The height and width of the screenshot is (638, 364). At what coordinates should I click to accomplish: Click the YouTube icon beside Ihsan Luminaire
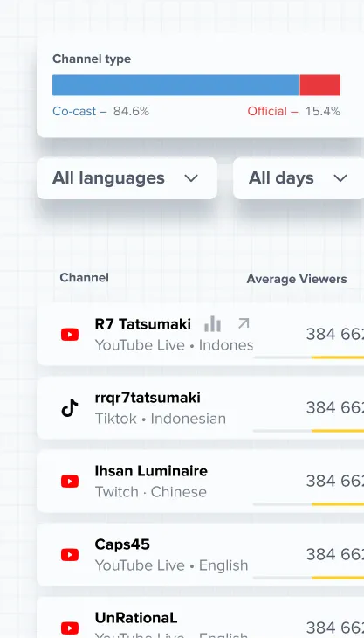pos(70,482)
